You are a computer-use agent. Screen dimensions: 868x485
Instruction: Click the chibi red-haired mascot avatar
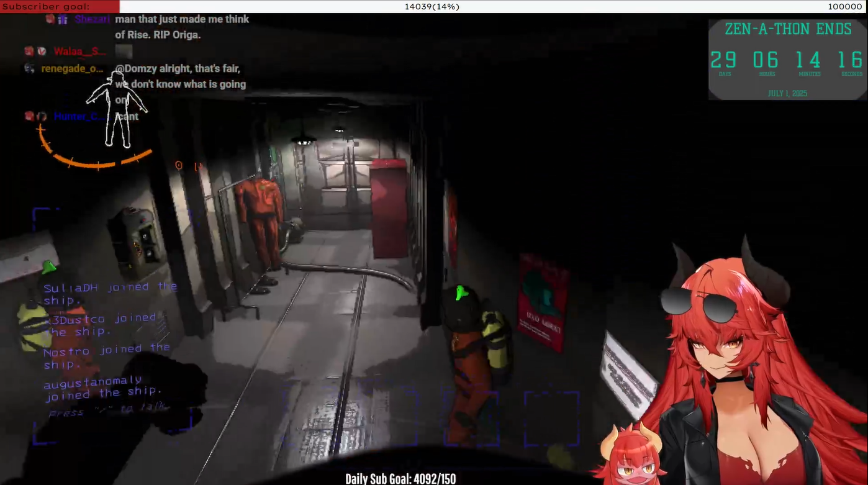click(629, 454)
